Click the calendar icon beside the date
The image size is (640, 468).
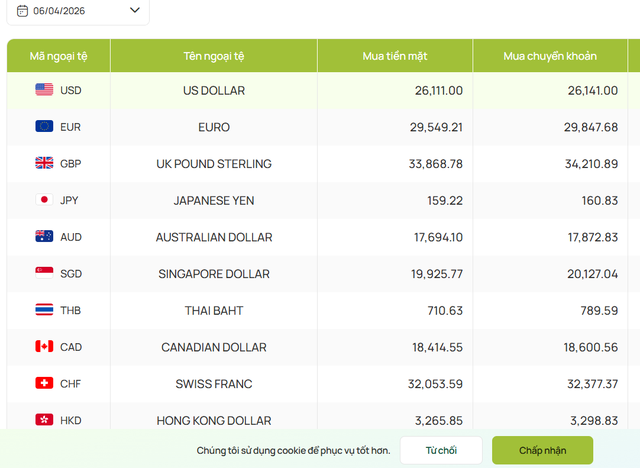[x=22, y=11]
